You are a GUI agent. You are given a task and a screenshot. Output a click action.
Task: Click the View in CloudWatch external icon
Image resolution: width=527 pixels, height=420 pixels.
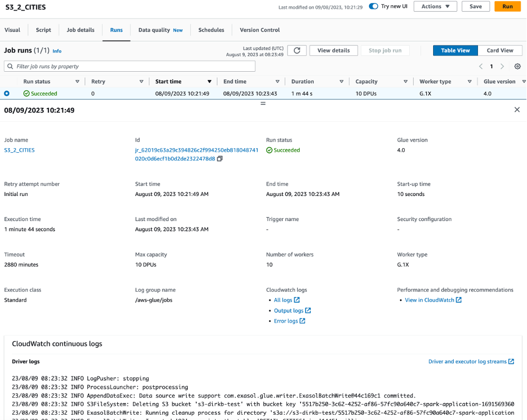459,300
